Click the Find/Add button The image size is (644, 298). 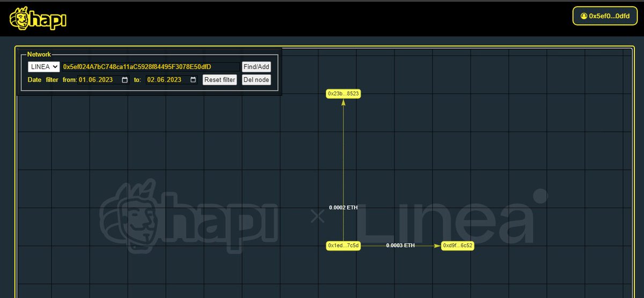point(257,67)
